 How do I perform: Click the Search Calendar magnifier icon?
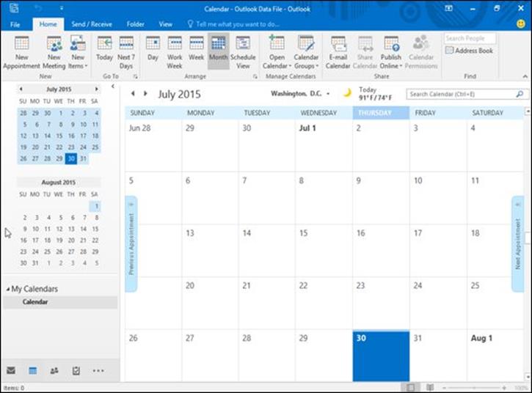pyautogui.click(x=520, y=95)
